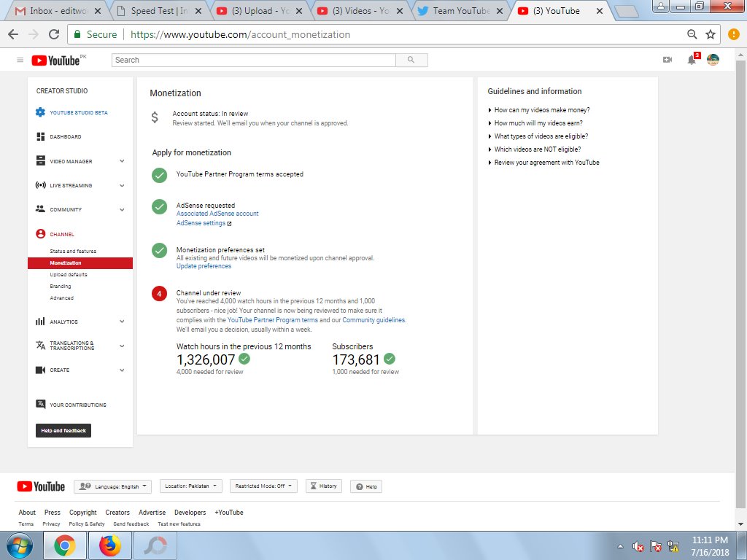The height and width of the screenshot is (560, 747).
Task: Click the zoom magnifier in address bar
Action: tap(692, 34)
